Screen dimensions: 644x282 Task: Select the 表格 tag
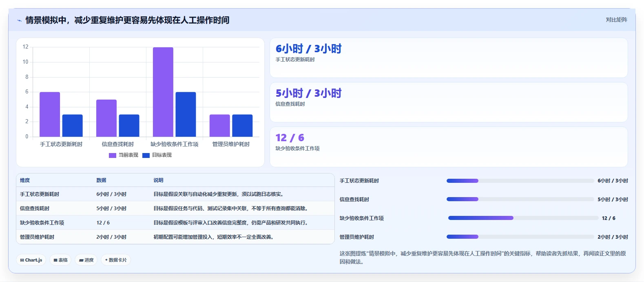(x=60, y=260)
